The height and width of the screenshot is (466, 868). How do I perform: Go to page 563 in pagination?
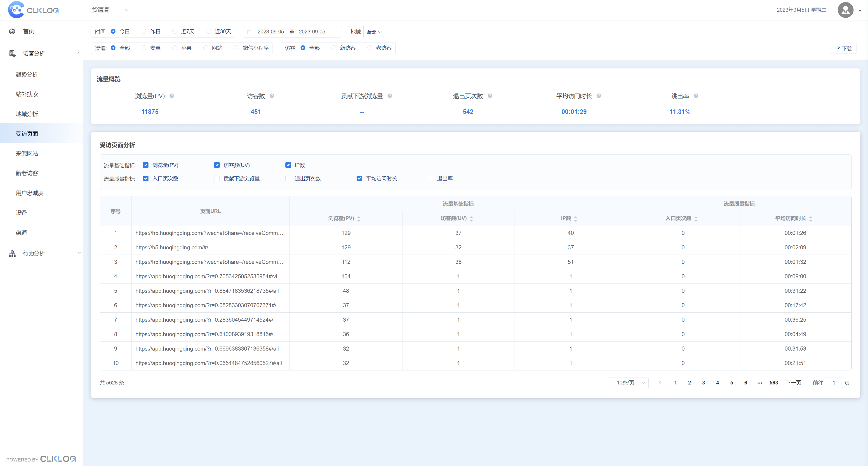point(774,382)
